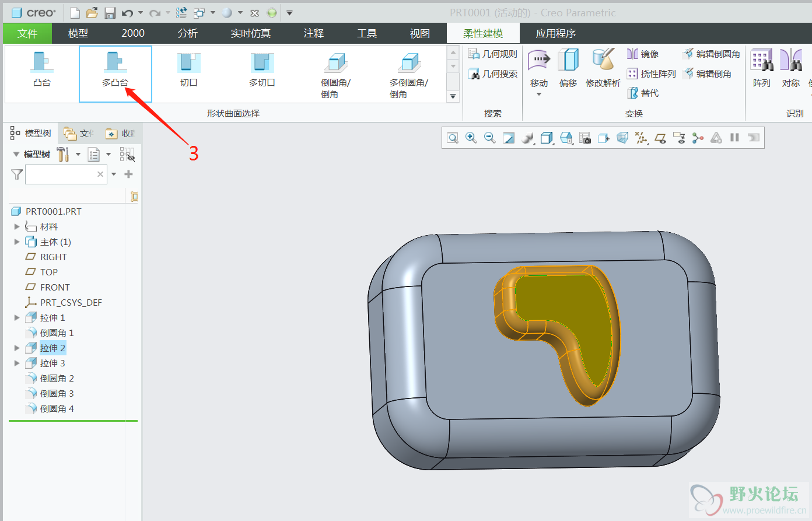Open a file via folder icon
The image size is (812, 521).
(x=92, y=12)
